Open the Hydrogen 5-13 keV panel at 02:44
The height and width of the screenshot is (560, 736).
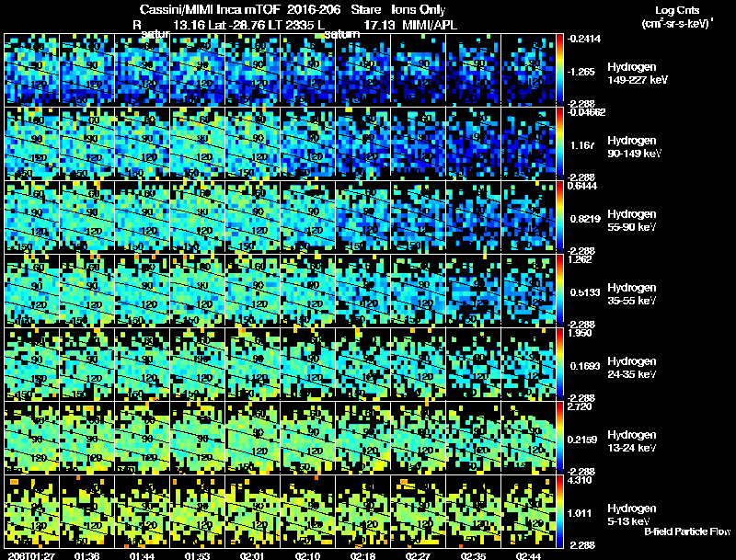(x=528, y=511)
